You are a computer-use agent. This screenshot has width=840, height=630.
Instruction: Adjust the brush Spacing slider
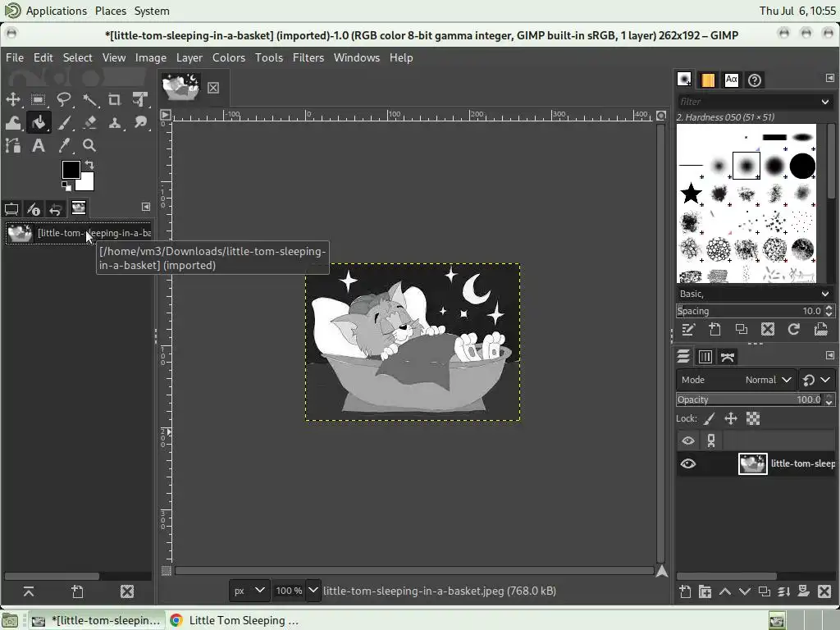pos(749,311)
